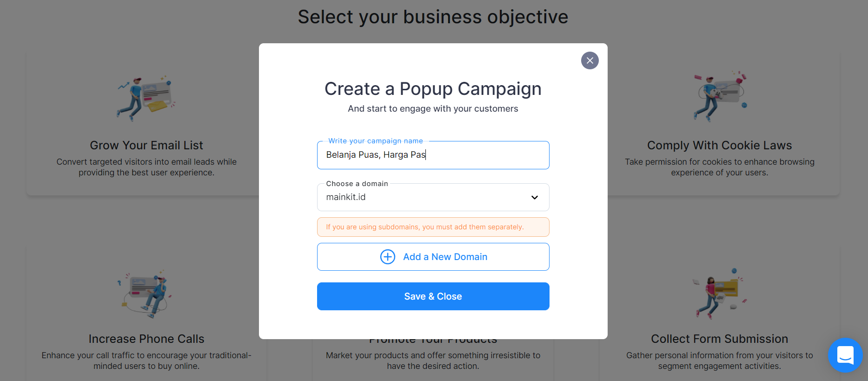The height and width of the screenshot is (381, 868).
Task: Select the Increase Phone Calls objective
Action: click(x=146, y=339)
